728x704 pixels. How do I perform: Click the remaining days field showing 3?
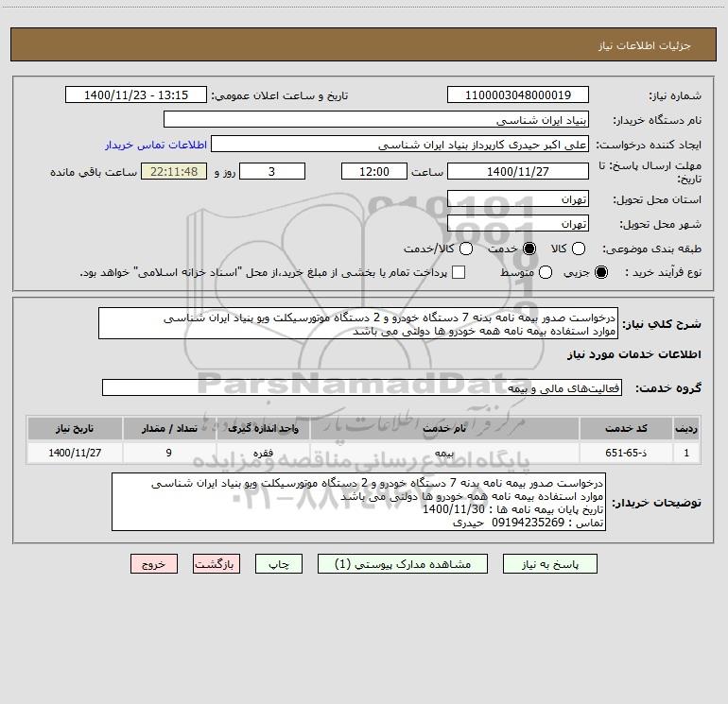(272, 171)
